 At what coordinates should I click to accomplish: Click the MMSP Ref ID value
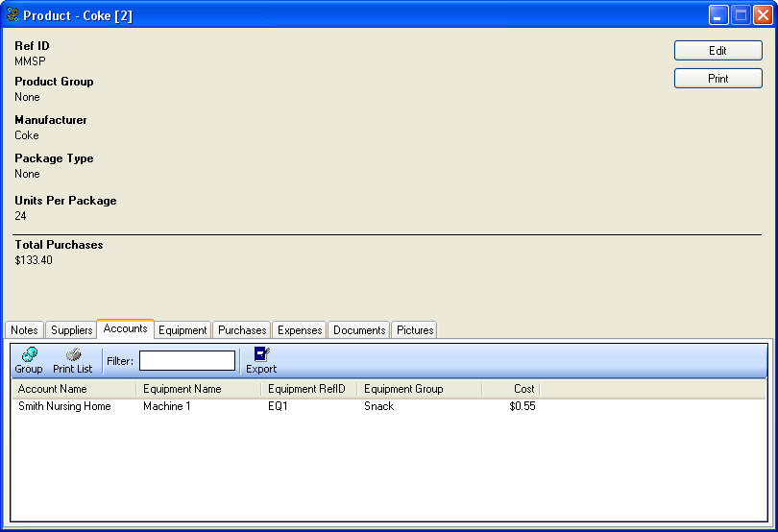pos(30,61)
